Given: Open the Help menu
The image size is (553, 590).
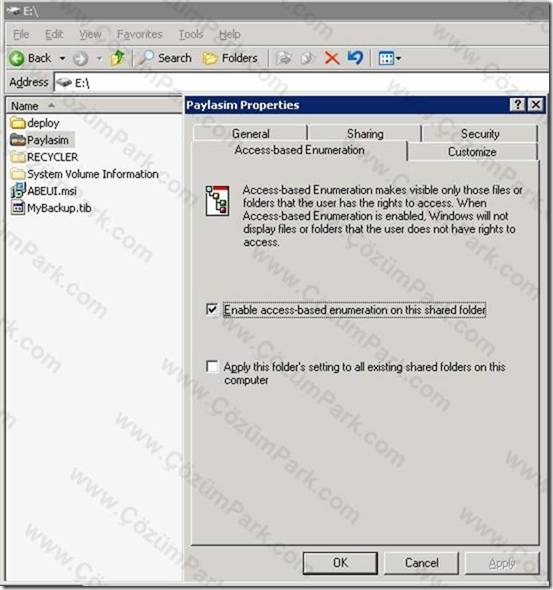Looking at the screenshot, I should coord(229,35).
